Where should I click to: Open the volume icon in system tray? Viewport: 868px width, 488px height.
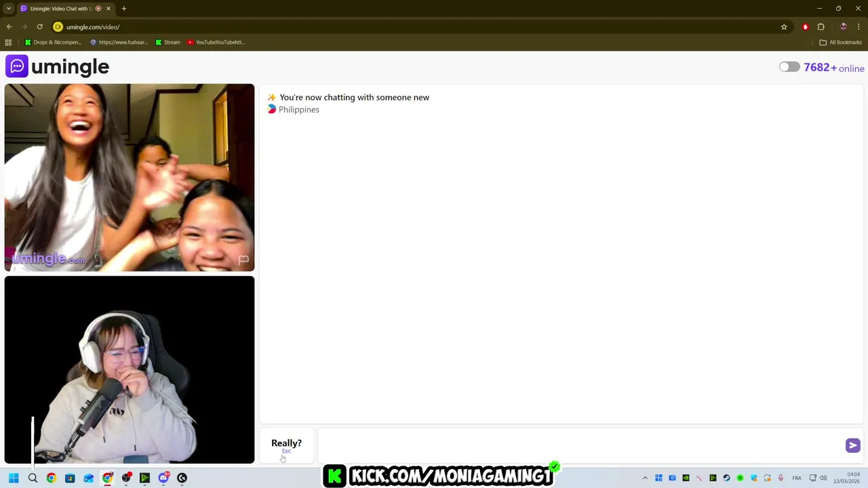click(x=823, y=478)
